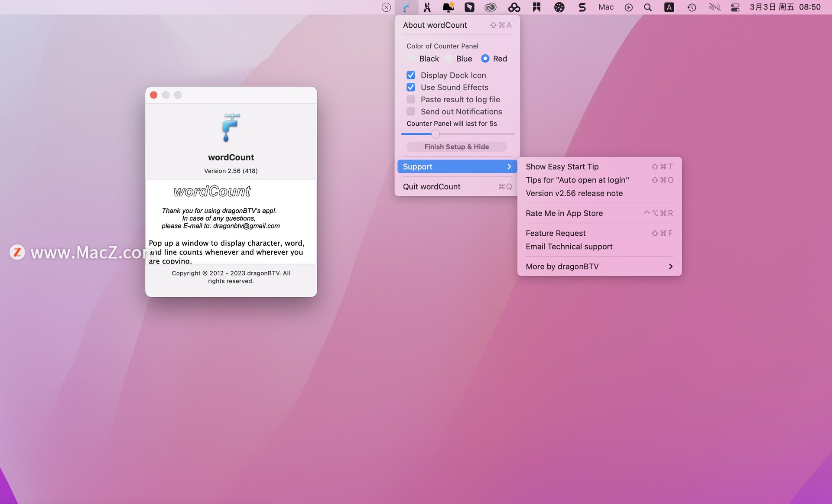Image resolution: width=832 pixels, height=504 pixels.
Task: Click the input source A icon
Action: (669, 7)
